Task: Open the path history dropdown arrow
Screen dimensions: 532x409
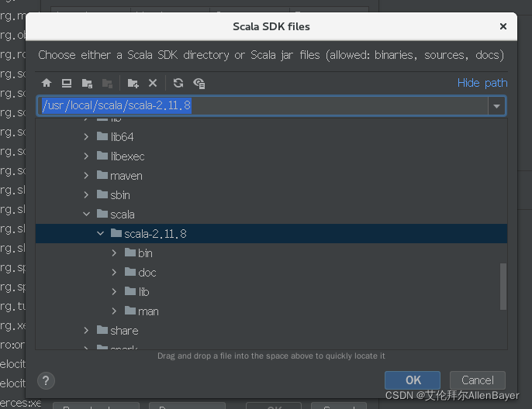Action: (496, 106)
